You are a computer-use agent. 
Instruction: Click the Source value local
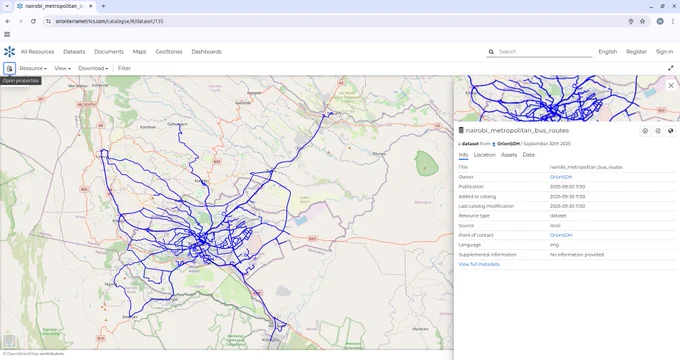(555, 226)
